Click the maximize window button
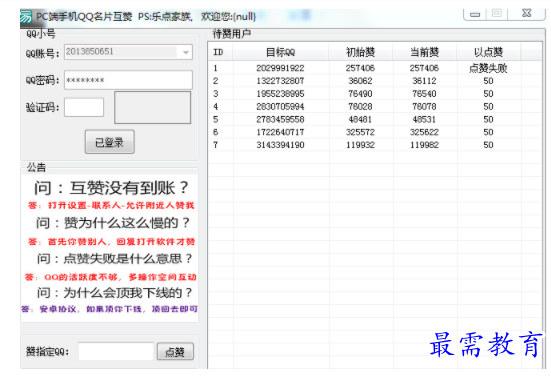The height and width of the screenshot is (376, 551). click(x=497, y=14)
